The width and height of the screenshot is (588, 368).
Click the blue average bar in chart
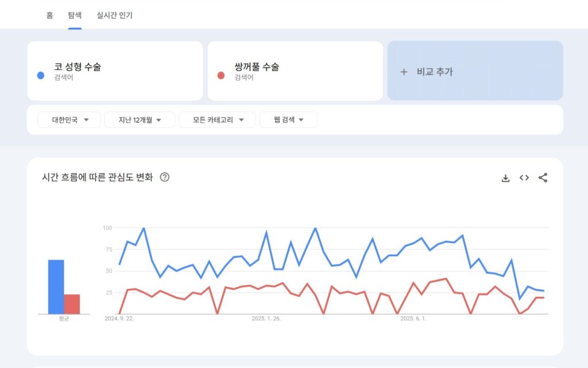(x=56, y=287)
